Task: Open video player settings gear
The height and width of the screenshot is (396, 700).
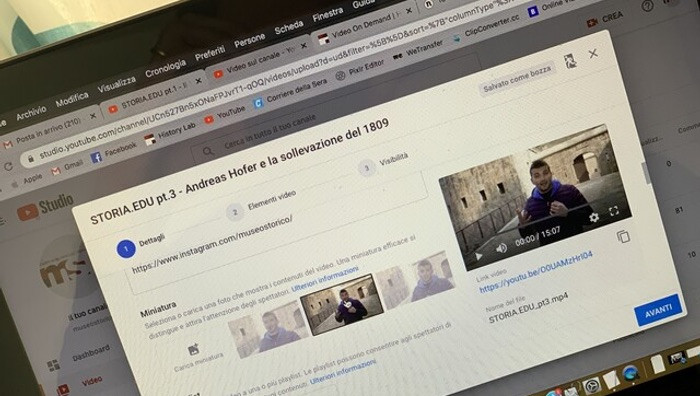Action: pyautogui.click(x=594, y=217)
